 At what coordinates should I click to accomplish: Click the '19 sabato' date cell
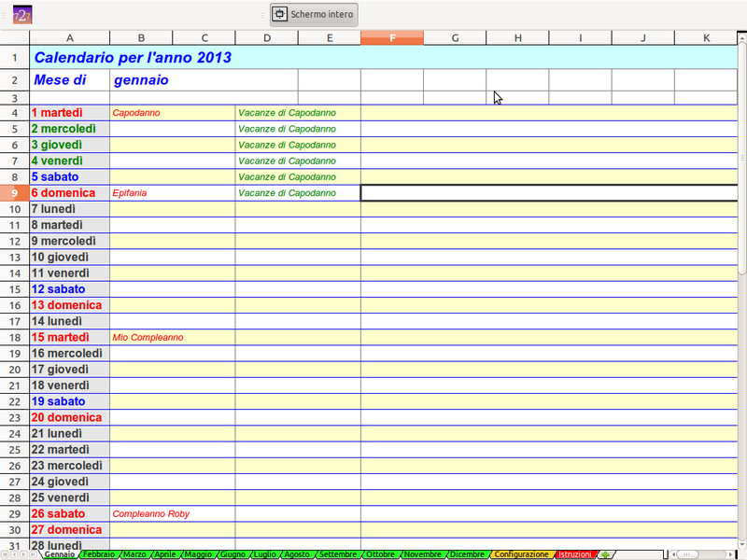pyautogui.click(x=69, y=401)
